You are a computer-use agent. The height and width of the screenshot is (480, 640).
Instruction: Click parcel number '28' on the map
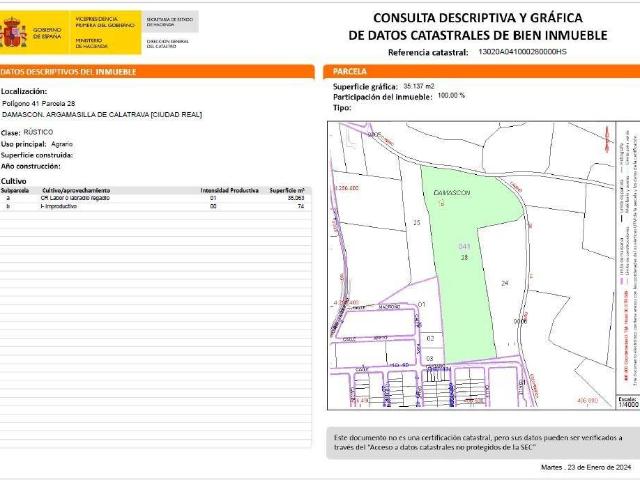[x=464, y=258]
